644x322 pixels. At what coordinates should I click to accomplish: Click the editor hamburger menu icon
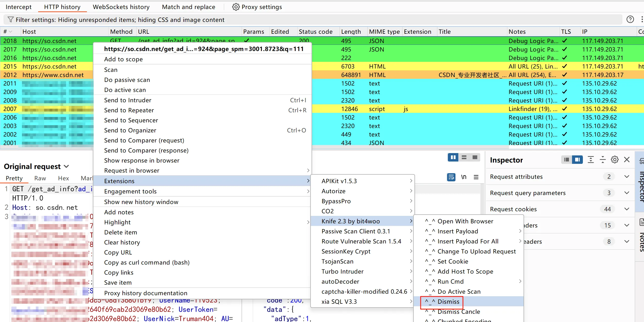click(x=476, y=177)
